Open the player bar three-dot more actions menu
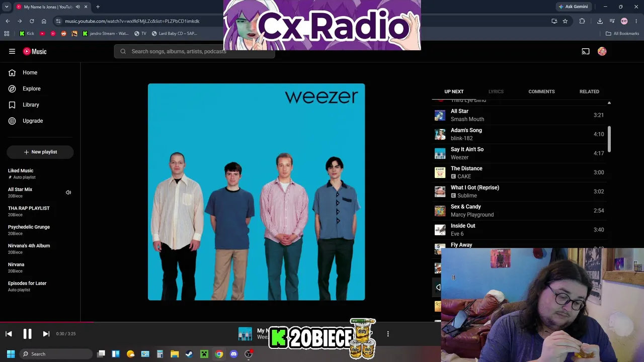The image size is (644, 362). click(x=388, y=334)
